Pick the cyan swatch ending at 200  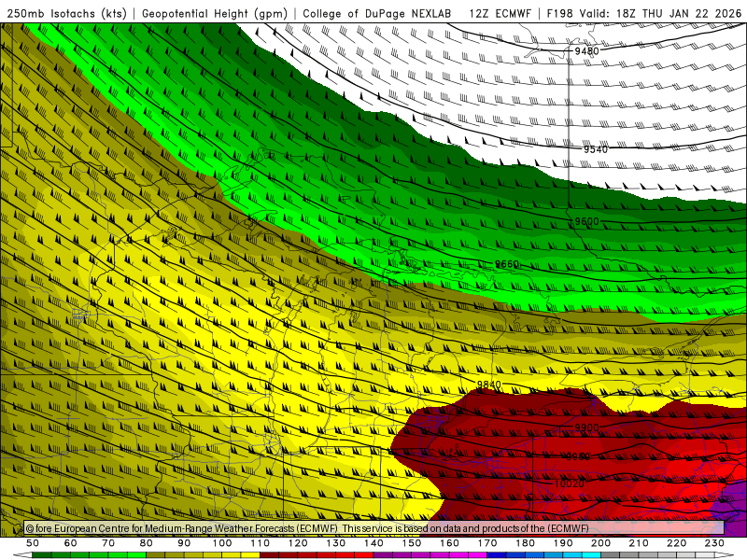pyautogui.click(x=592, y=555)
